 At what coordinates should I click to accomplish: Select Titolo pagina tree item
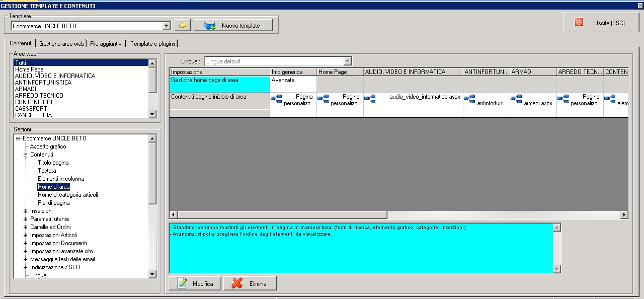pos(53,163)
